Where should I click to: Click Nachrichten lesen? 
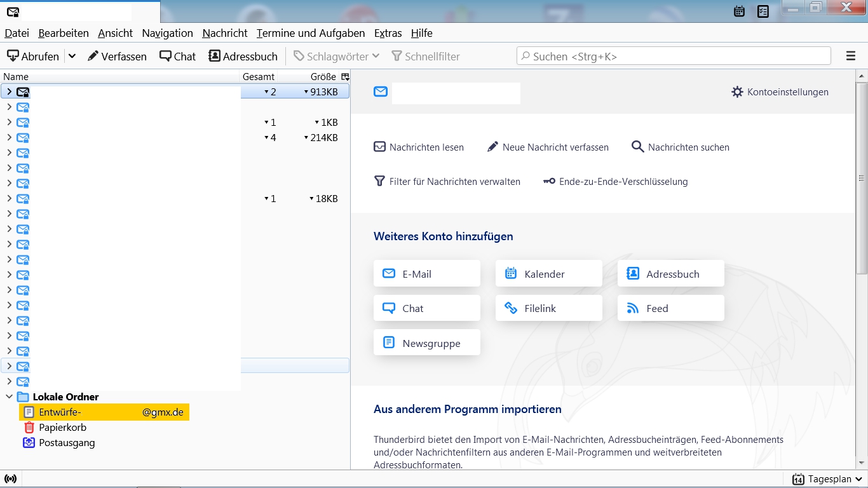click(x=419, y=147)
